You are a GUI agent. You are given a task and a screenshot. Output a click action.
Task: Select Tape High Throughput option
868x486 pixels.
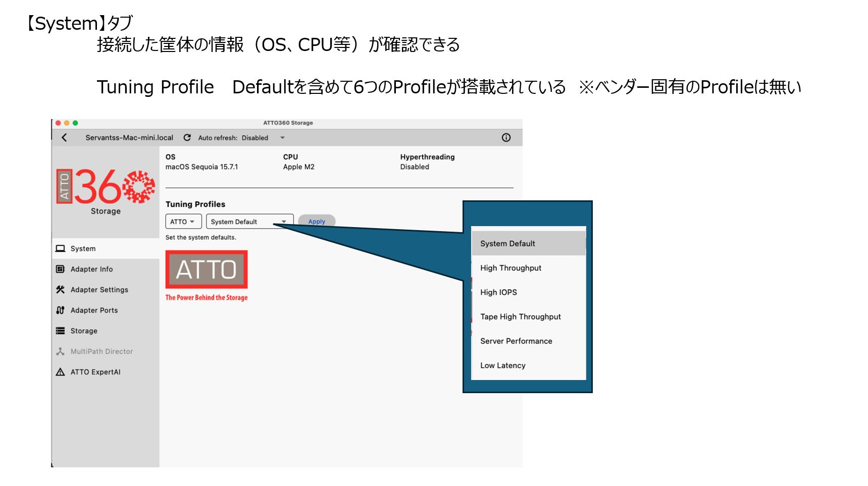click(x=520, y=317)
